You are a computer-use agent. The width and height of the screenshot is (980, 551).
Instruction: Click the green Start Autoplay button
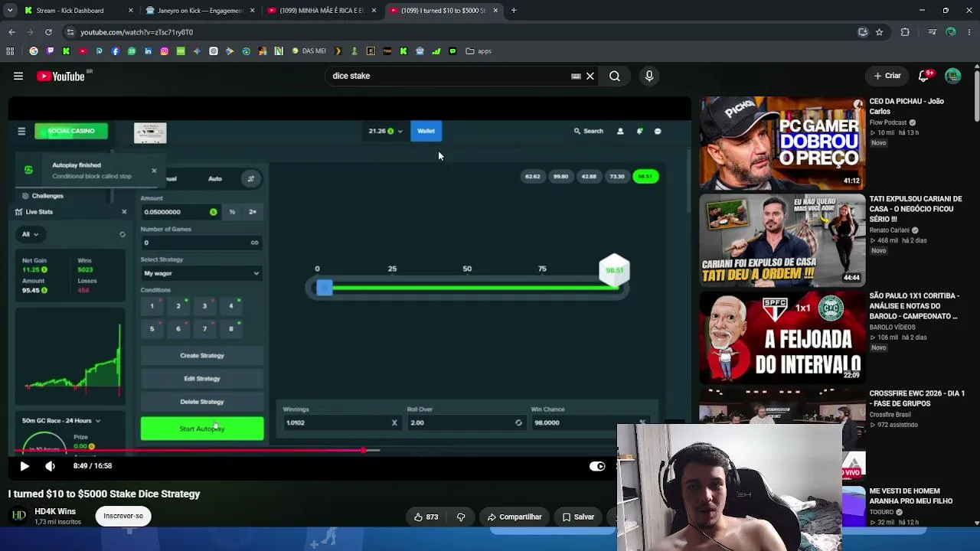[202, 429]
